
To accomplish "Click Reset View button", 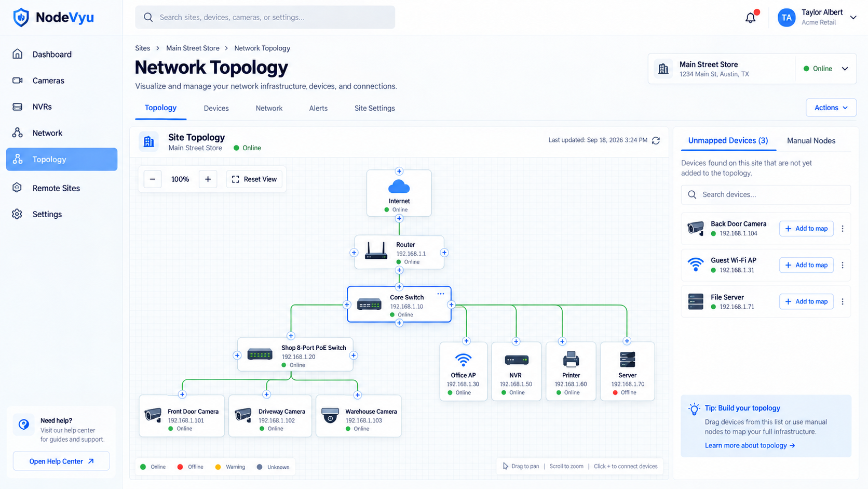I will pos(254,179).
